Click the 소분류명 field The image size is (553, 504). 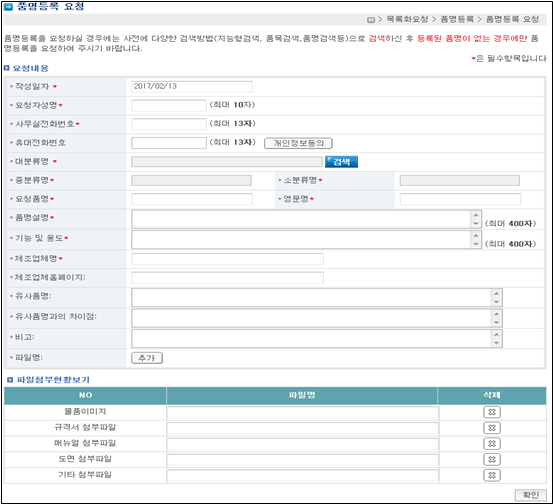(x=460, y=180)
